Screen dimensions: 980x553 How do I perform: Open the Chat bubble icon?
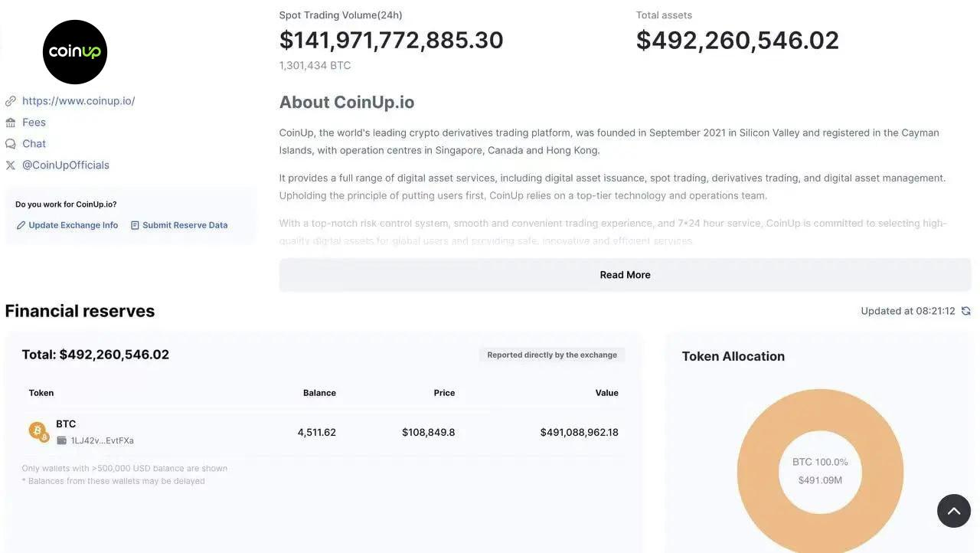(x=10, y=143)
